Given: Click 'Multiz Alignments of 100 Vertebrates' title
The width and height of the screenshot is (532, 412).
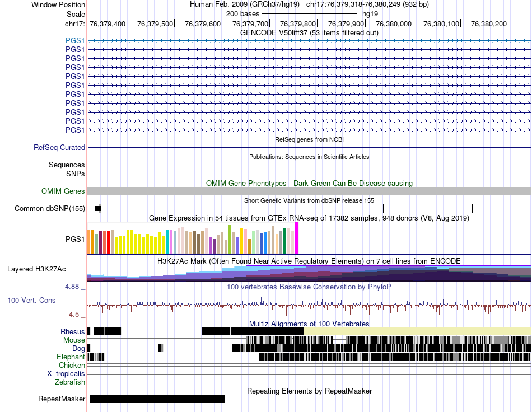Looking at the screenshot, I should (309, 324).
